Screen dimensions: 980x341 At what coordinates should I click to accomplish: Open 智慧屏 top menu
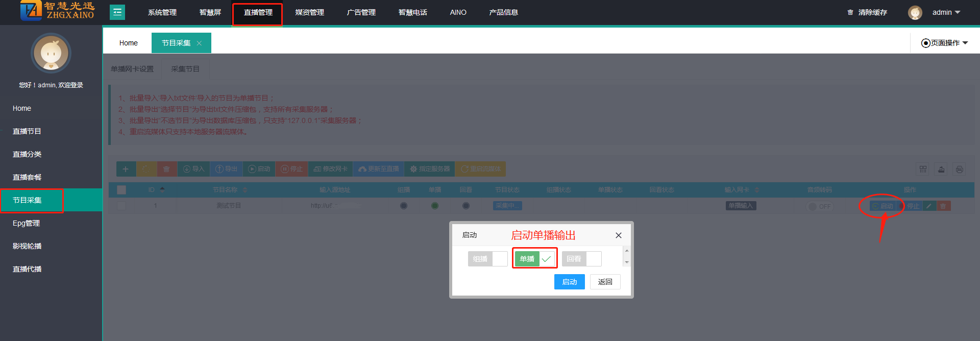click(210, 12)
